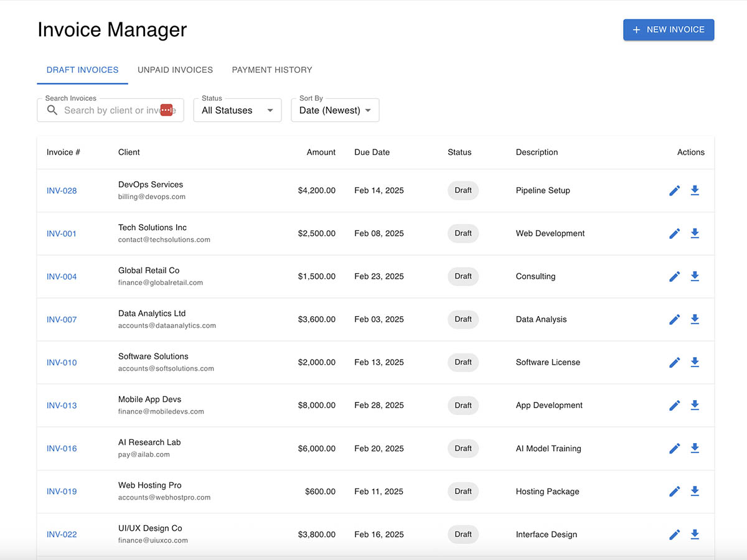747x560 pixels.
Task: Click the Invoice # column header
Action: point(63,152)
